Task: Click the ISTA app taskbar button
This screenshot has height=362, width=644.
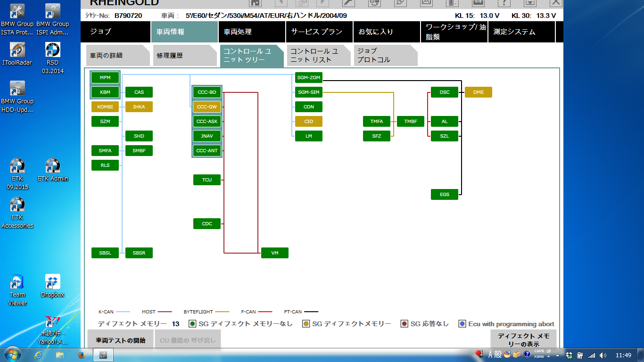Action: click(103, 355)
